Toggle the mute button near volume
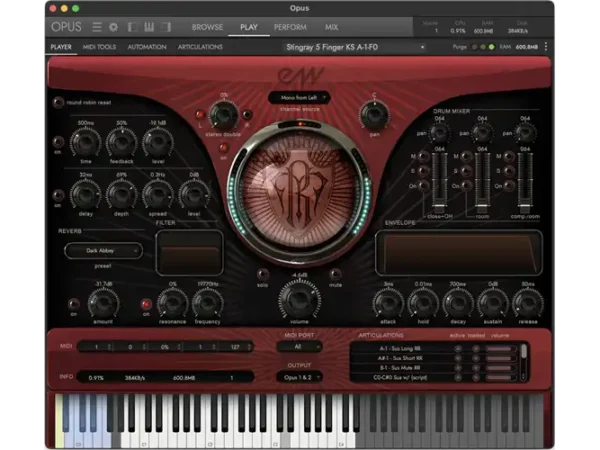600x450 pixels. coord(335,274)
